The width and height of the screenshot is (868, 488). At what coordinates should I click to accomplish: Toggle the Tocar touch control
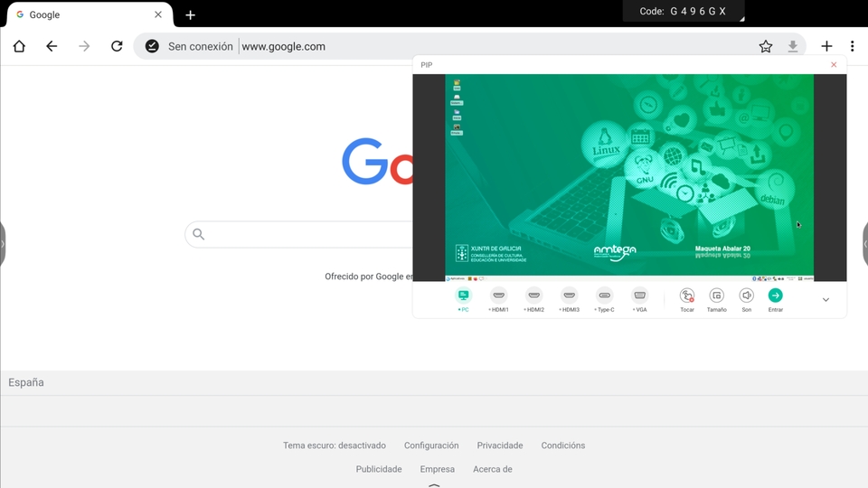click(687, 296)
